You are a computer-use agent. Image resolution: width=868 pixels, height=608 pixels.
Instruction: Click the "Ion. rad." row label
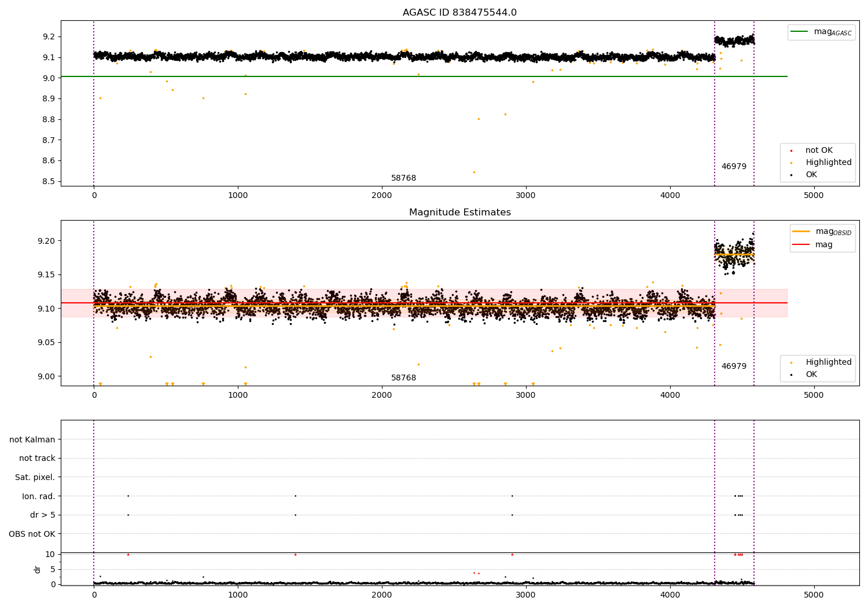pos(39,496)
